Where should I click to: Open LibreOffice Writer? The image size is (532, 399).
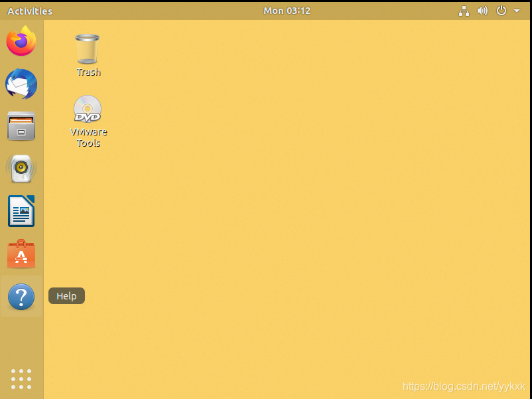[x=21, y=211]
